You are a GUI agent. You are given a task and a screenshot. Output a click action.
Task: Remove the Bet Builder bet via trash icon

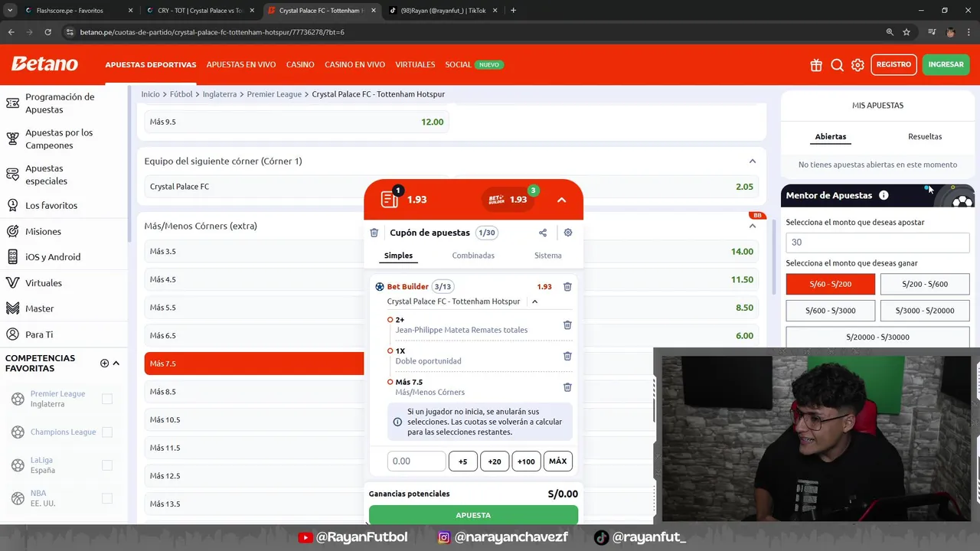click(567, 286)
